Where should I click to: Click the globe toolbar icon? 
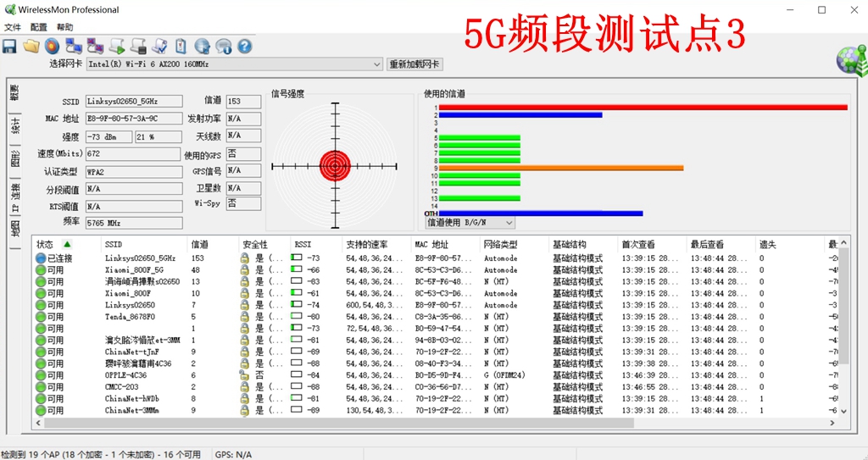(202, 46)
